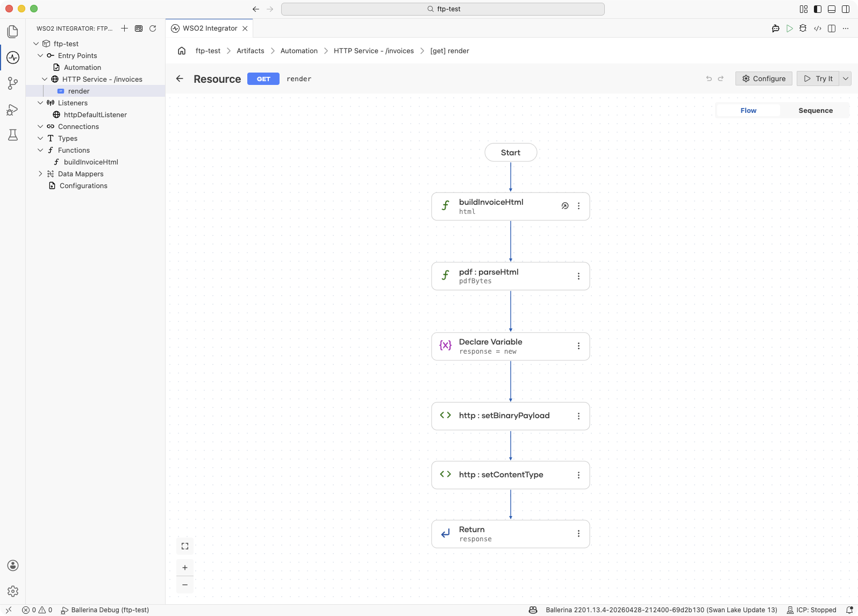The height and width of the screenshot is (616, 858).
Task: Collapse Functions section
Action: (40, 150)
